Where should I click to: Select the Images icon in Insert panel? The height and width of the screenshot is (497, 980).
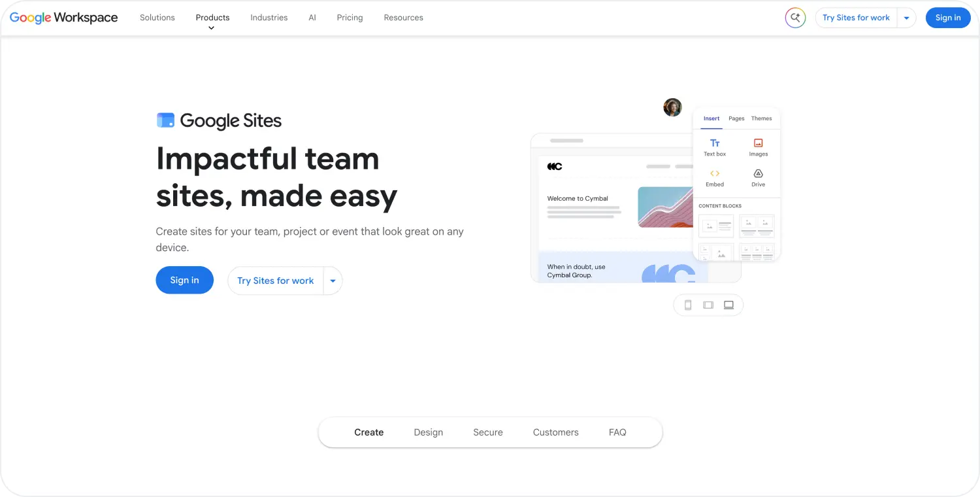click(x=758, y=143)
